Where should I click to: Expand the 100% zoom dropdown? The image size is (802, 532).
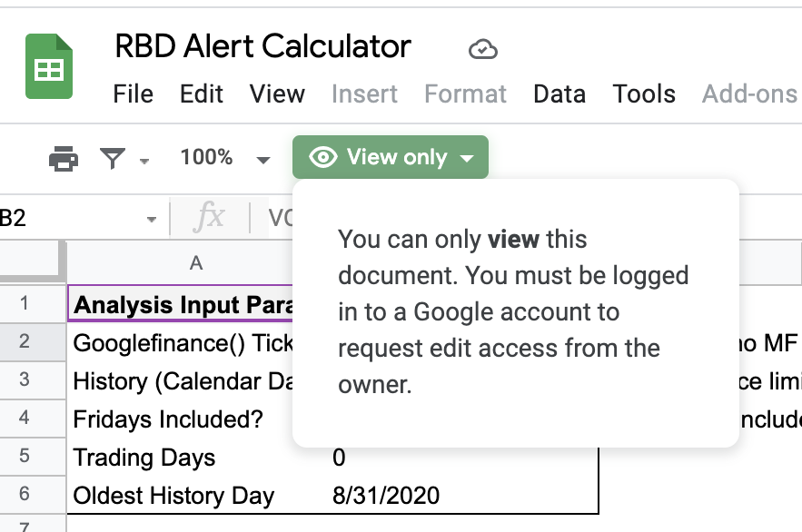point(262,160)
